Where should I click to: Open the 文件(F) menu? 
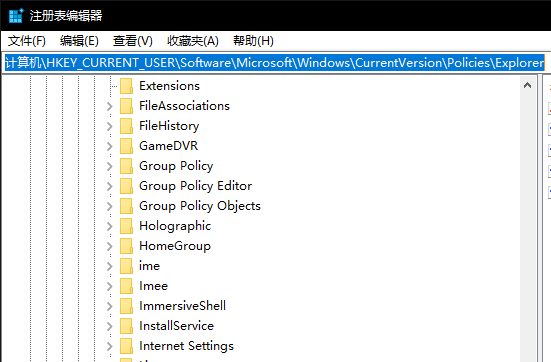[27, 41]
